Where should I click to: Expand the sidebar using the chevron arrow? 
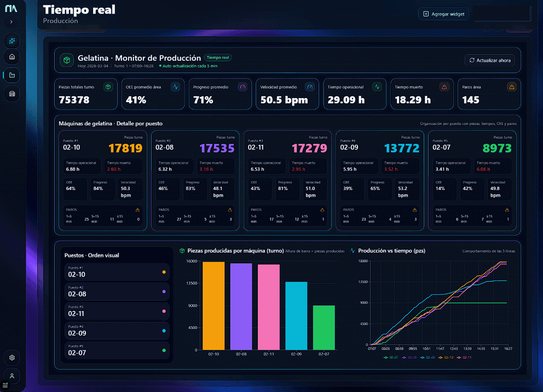pos(11,22)
